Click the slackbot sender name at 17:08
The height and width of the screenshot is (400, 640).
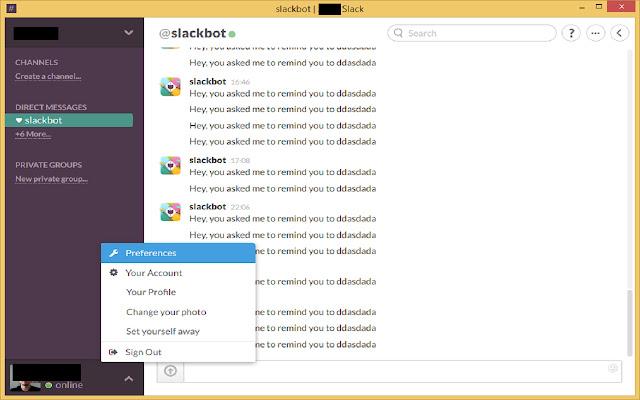pos(207,160)
